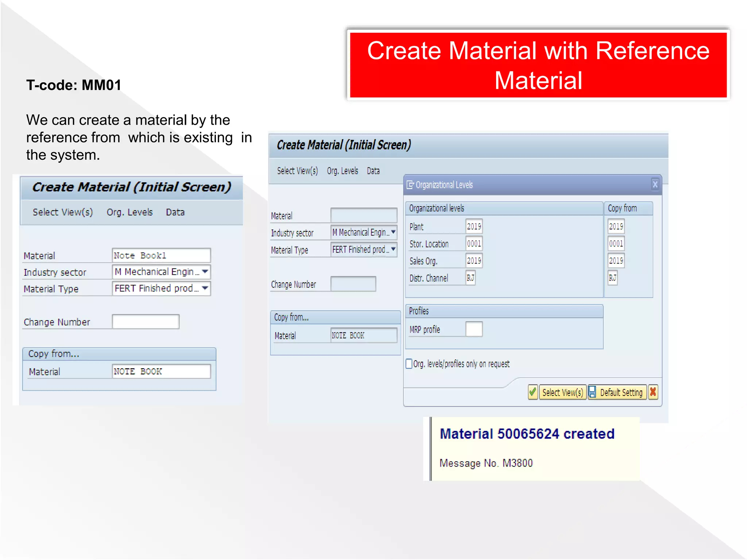Click Select View(s) in right screen toolbar
This screenshot has width=747, height=560.
[297, 171]
